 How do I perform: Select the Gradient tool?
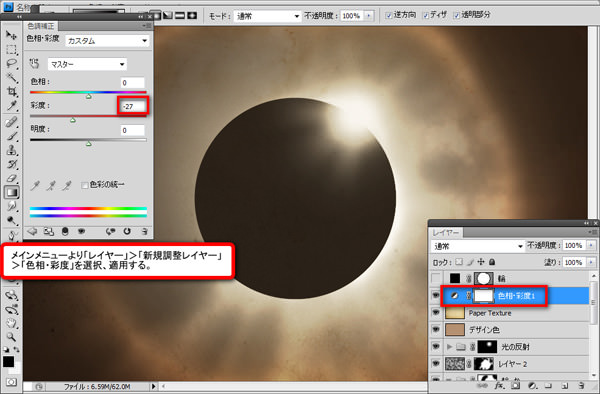coord(11,192)
